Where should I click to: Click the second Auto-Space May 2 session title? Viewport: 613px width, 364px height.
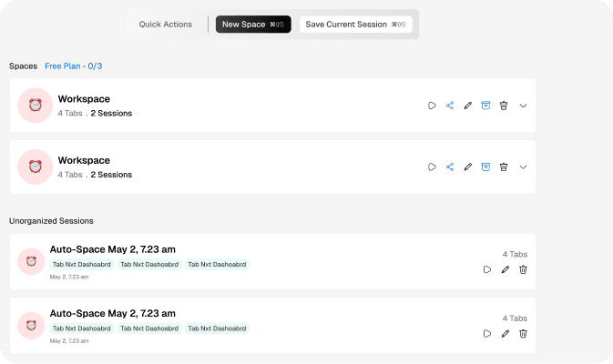click(113, 313)
